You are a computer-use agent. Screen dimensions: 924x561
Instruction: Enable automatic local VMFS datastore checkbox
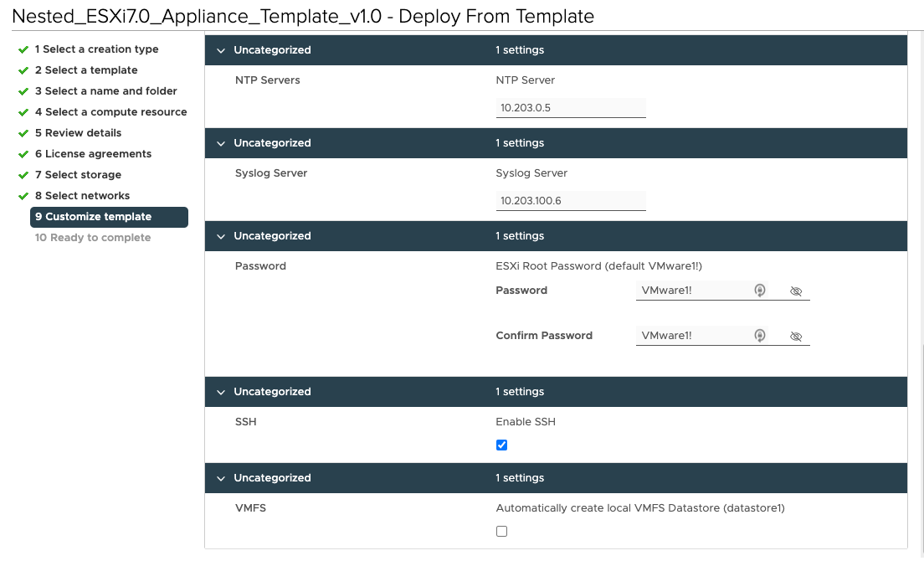[x=501, y=531]
